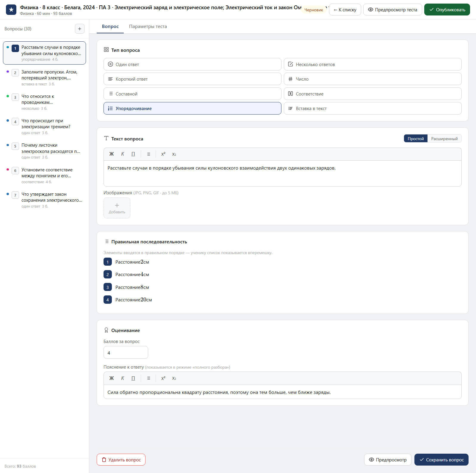The image size is (476, 473).
Task: Select the "Один ответ" question type
Action: pos(192,64)
